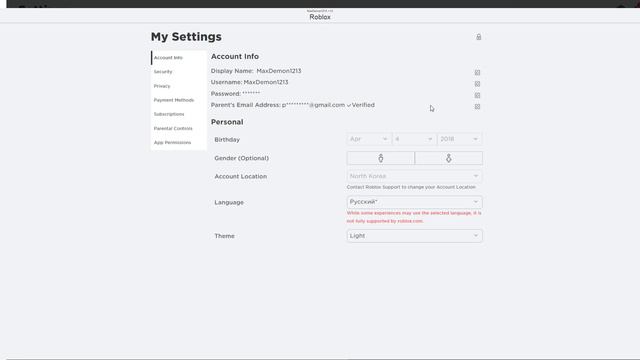Click the masked parent's email address

(313, 105)
